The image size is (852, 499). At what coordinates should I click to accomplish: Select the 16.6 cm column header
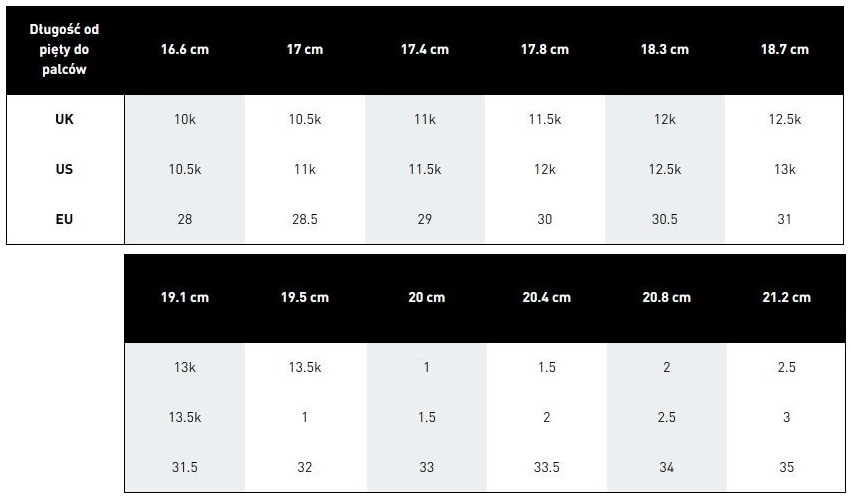pos(184,50)
